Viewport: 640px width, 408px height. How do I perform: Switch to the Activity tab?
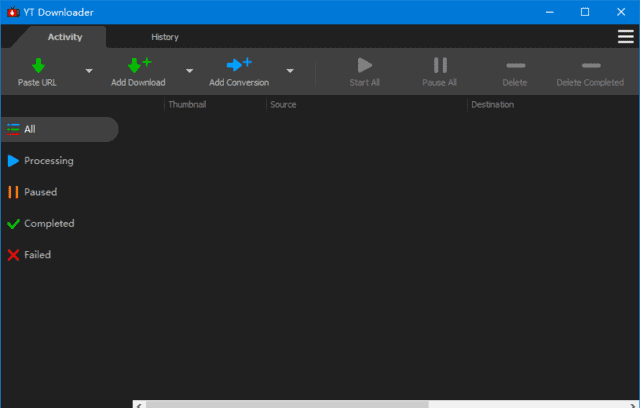coord(65,37)
